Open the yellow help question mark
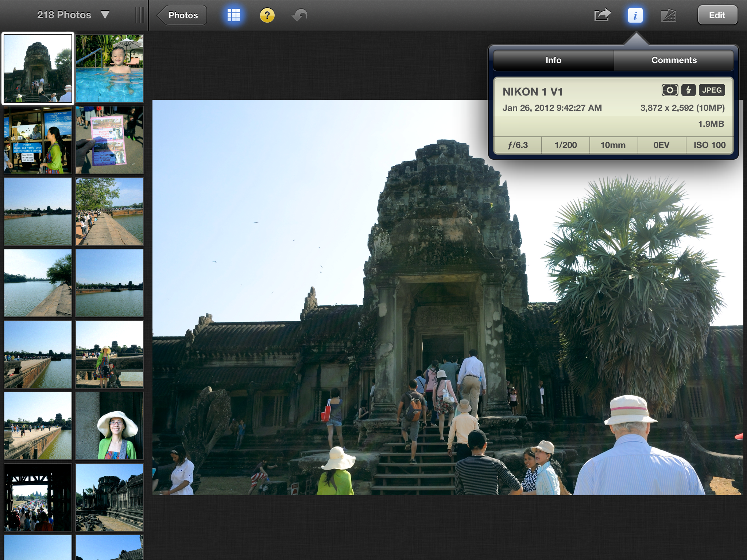Image resolution: width=747 pixels, height=560 pixels. [x=267, y=15]
